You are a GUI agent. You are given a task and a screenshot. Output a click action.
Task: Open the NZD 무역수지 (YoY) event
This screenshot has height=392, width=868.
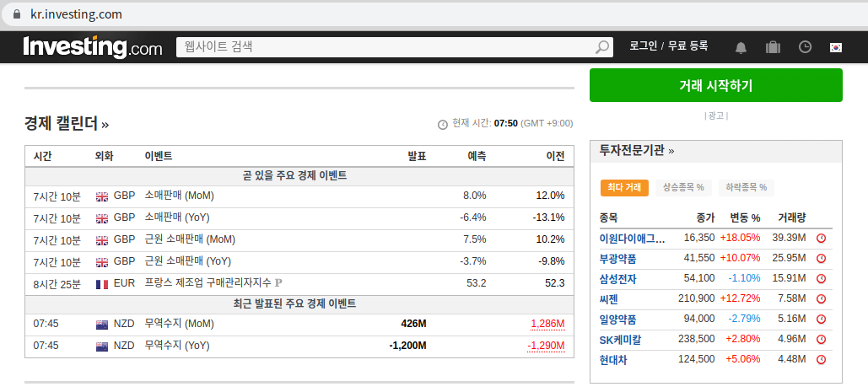point(177,346)
